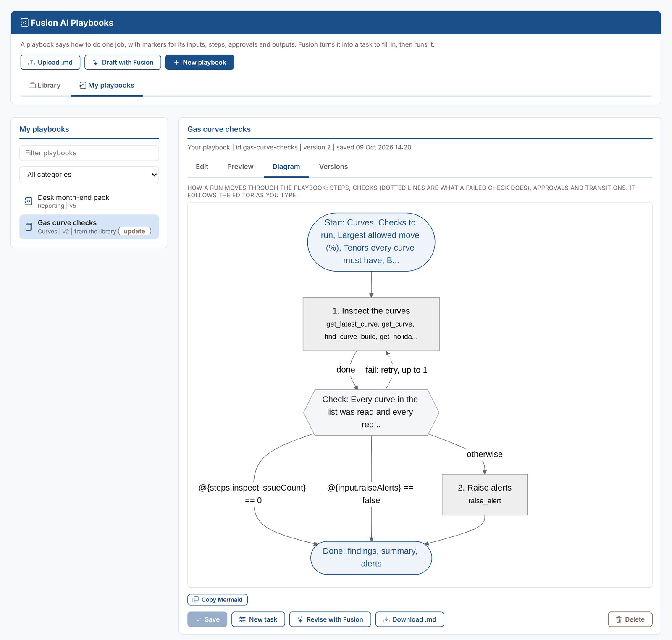Viewport: 672px width, 640px height.
Task: Click the download icon in Download .md
Action: (x=386, y=619)
